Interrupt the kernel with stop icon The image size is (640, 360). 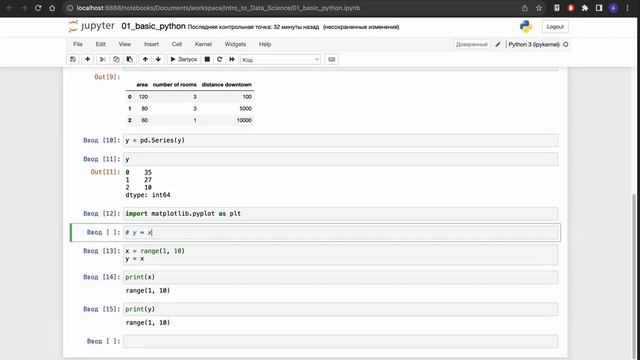pos(207,60)
